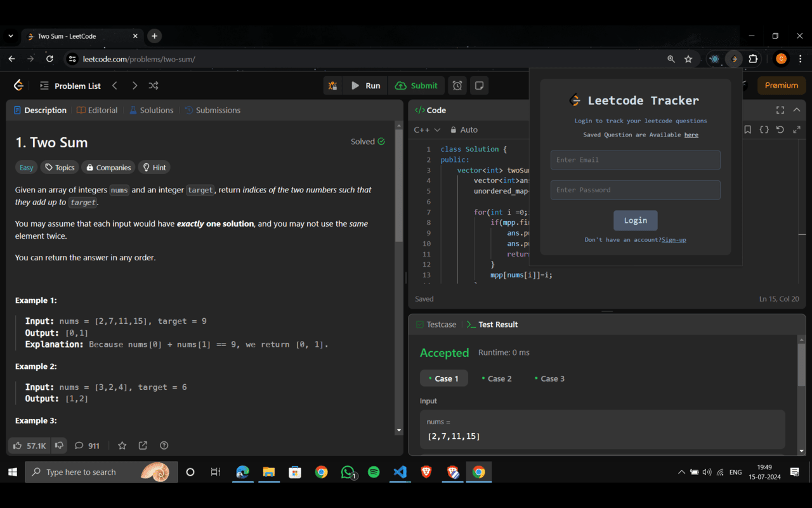This screenshot has height=508, width=812.
Task: Expand the editor with diagonal arrows icon
Action: 797,130
